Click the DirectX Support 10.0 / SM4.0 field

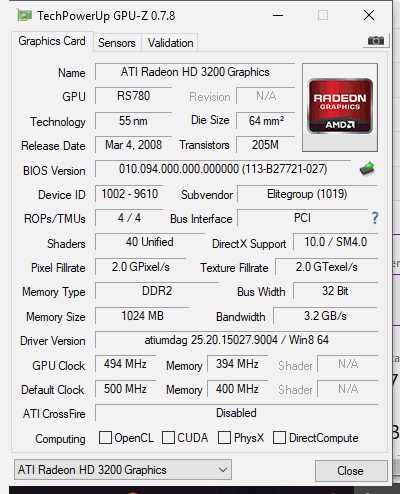pyautogui.click(x=336, y=242)
